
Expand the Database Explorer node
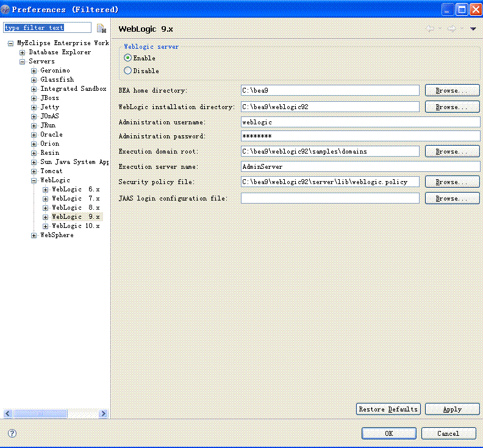point(22,52)
